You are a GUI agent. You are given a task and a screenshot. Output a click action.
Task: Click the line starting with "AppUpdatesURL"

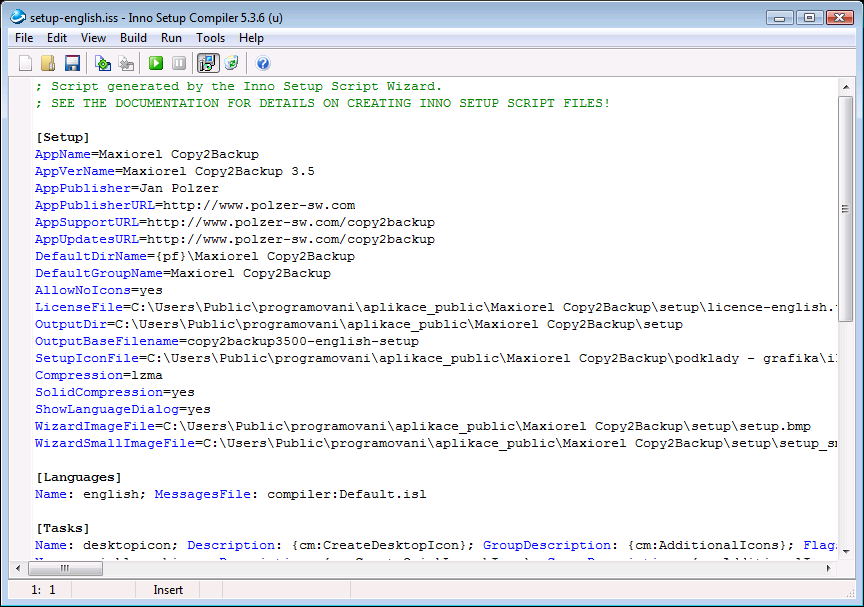point(235,240)
